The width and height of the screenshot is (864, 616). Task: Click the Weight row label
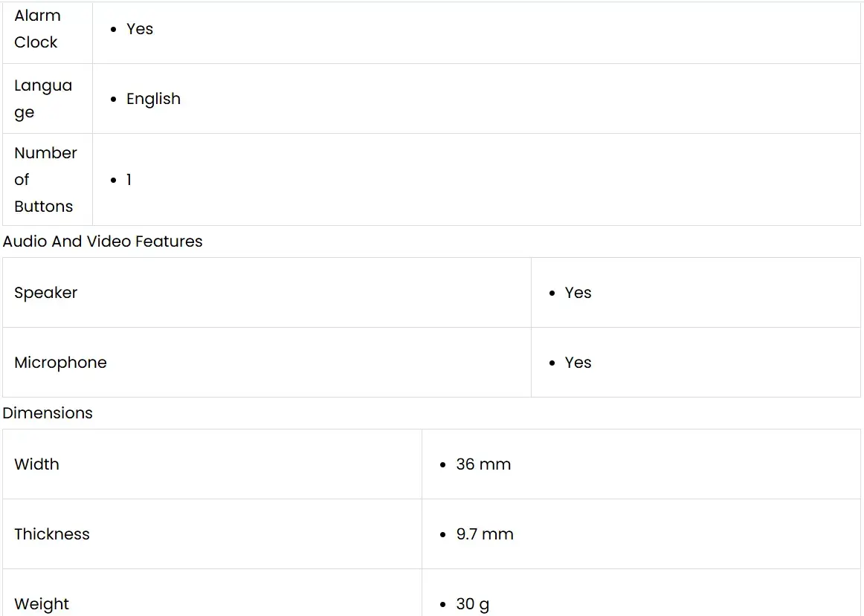click(42, 604)
